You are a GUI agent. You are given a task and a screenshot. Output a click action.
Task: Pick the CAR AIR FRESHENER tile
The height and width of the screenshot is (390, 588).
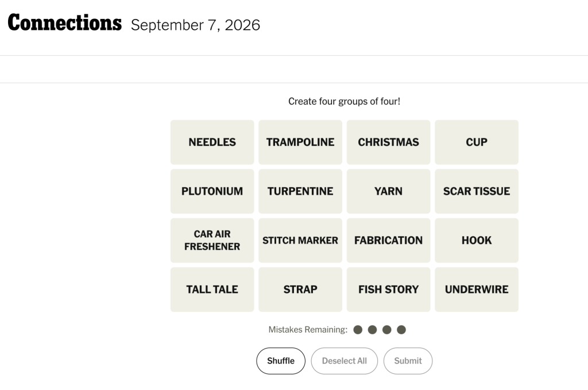tap(212, 240)
